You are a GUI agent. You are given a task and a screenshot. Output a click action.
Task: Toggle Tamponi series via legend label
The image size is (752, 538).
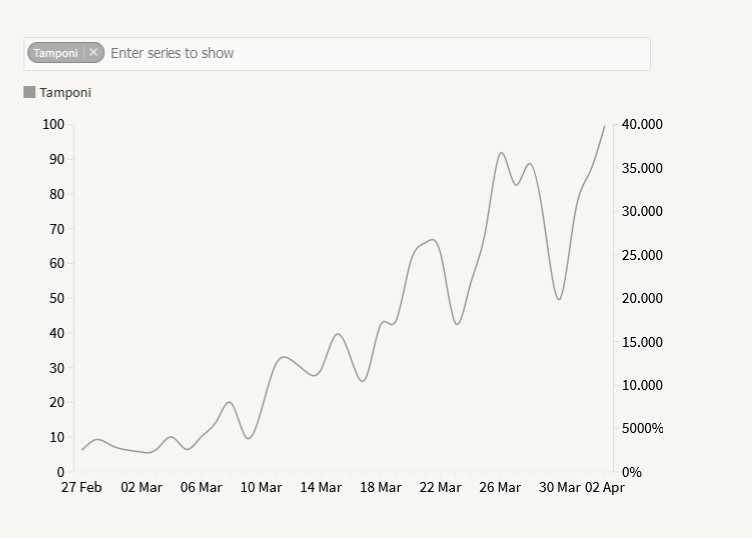[x=65, y=93]
